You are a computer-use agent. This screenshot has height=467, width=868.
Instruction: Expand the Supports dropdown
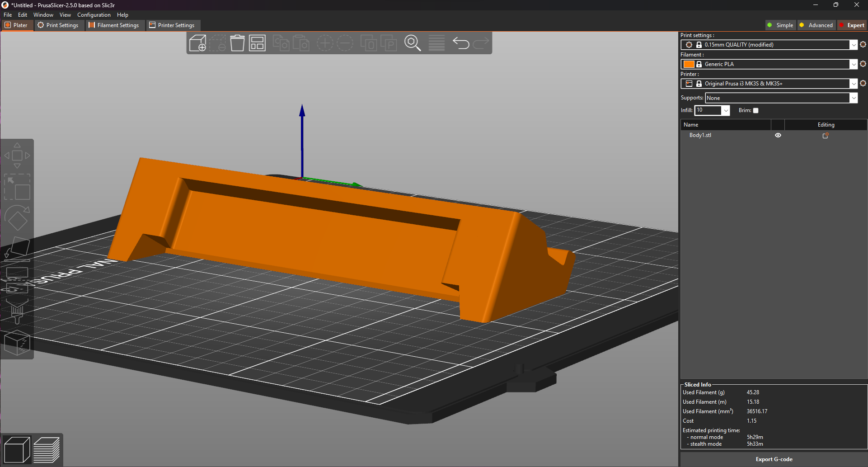point(853,98)
